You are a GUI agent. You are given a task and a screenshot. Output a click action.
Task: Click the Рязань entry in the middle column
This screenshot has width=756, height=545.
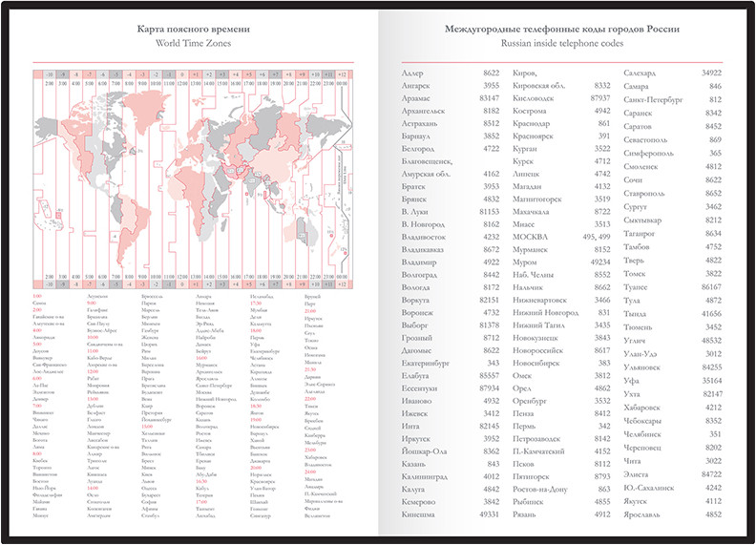pyautogui.click(x=529, y=514)
